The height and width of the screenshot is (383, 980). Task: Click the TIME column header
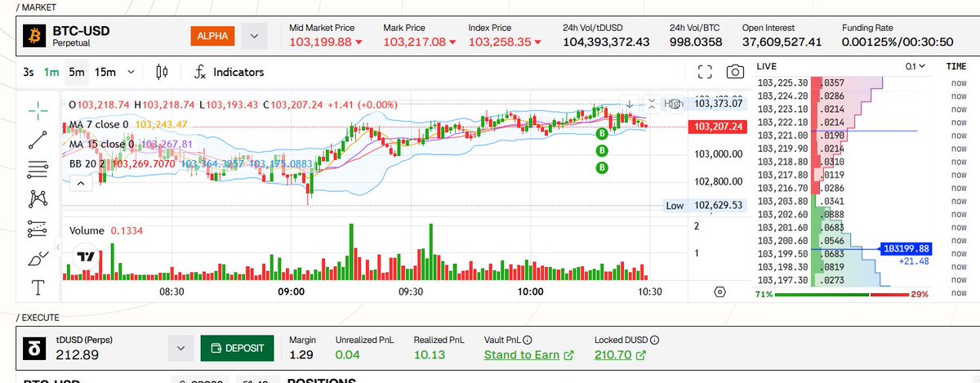pyautogui.click(x=956, y=66)
